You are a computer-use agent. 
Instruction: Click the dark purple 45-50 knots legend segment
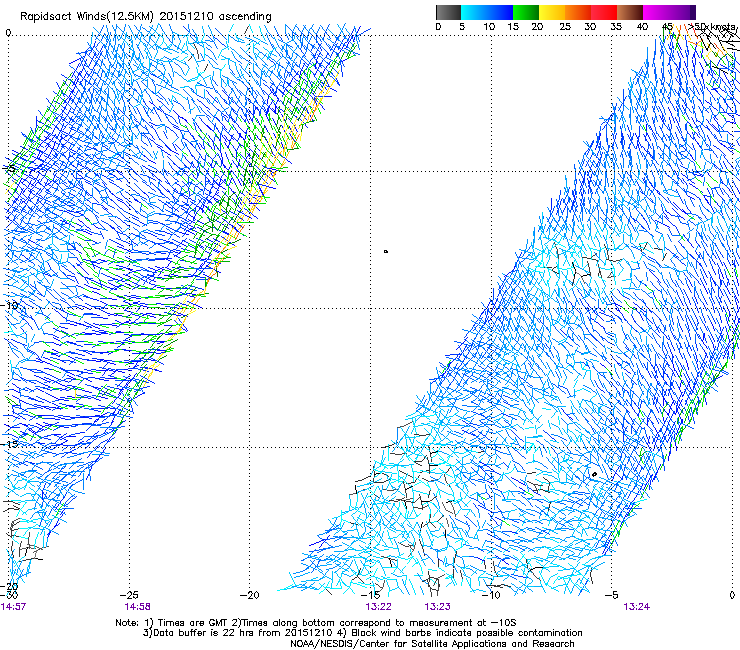(x=682, y=12)
